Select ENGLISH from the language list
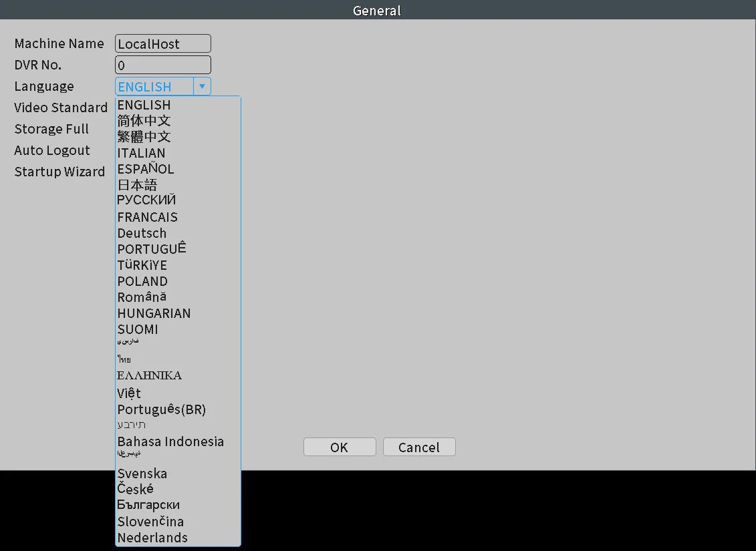756x551 pixels. 178,105
